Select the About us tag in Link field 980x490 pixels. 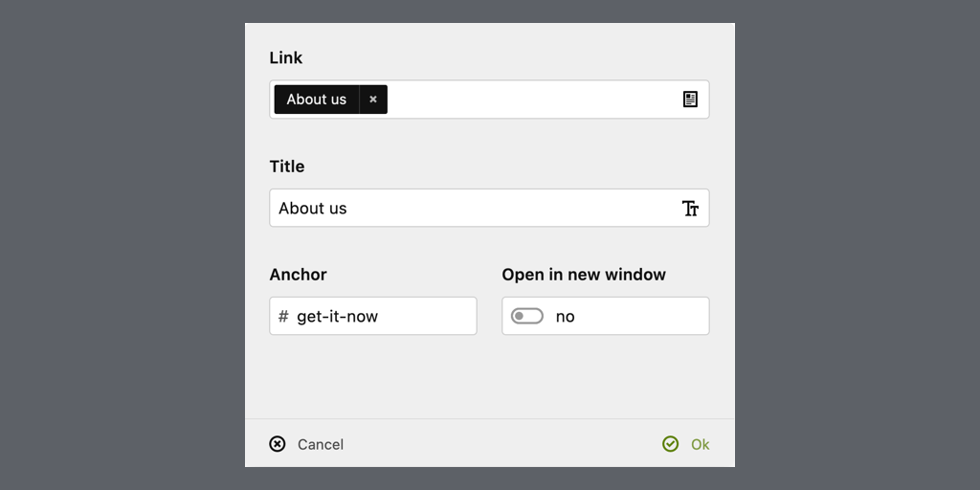(x=316, y=100)
